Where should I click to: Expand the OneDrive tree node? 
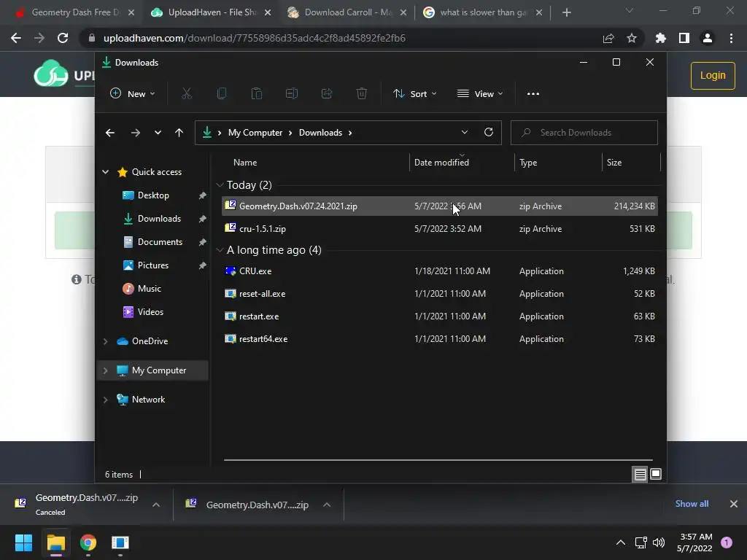pyautogui.click(x=105, y=341)
